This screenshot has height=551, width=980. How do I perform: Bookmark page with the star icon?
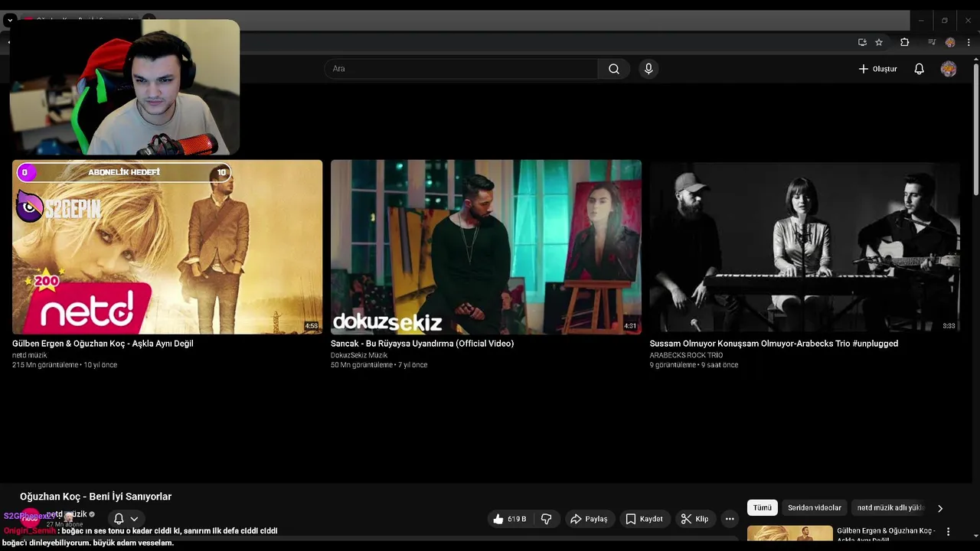point(879,43)
